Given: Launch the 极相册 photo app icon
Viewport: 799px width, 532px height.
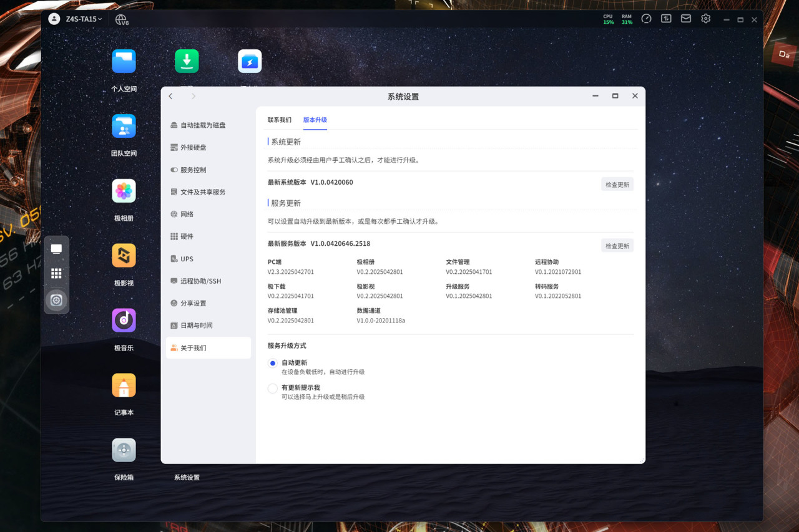Looking at the screenshot, I should pyautogui.click(x=124, y=191).
